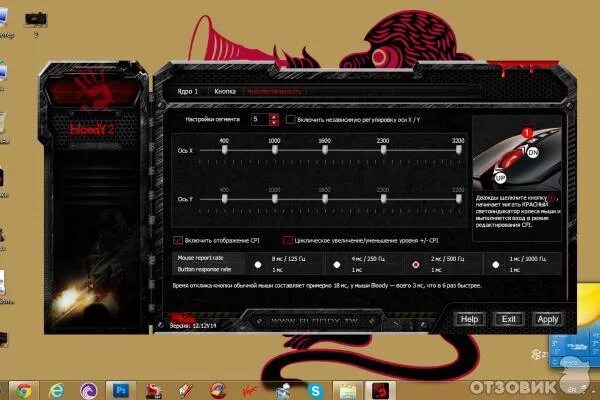Select the 2 мс / 500 Гц report rate
The width and height of the screenshot is (600, 400).
pyautogui.click(x=416, y=264)
